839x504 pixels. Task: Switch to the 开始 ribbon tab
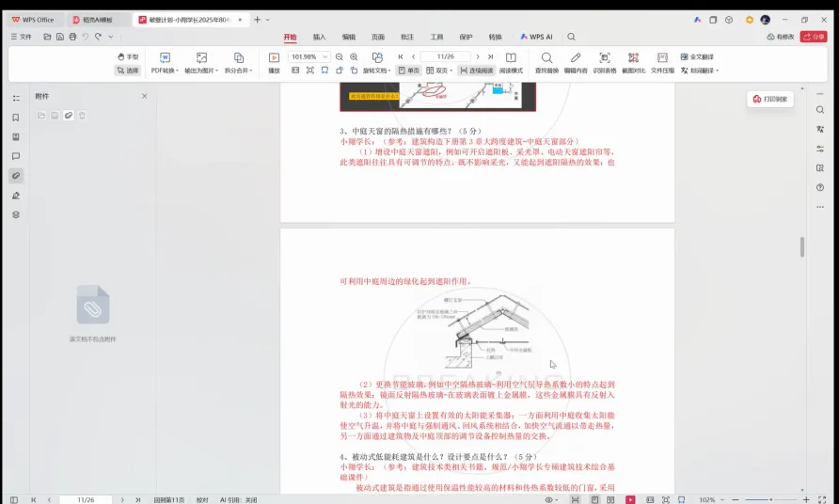point(290,37)
